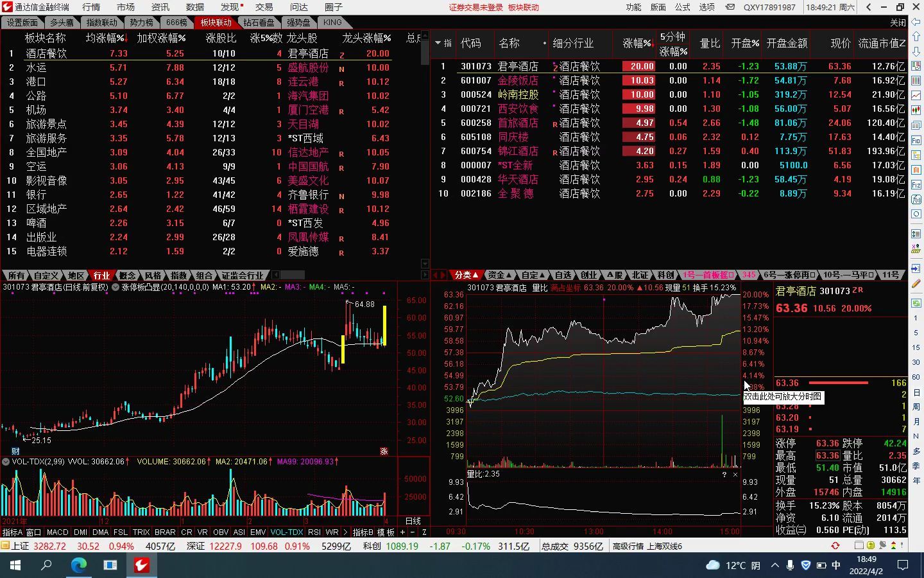Expand the 分类 category tab arrow
924x578 pixels.
[475, 276]
